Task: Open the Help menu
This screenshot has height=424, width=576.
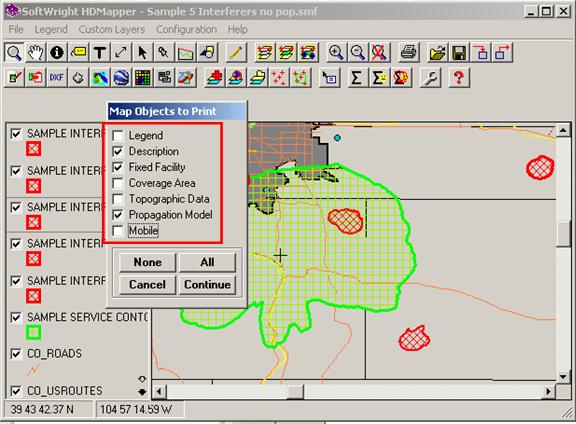Action: pyautogui.click(x=237, y=29)
